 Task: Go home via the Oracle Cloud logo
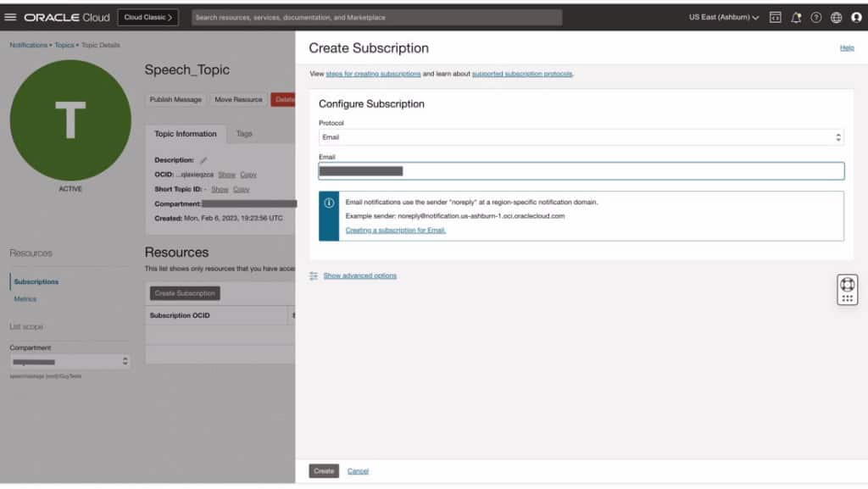pyautogui.click(x=66, y=16)
